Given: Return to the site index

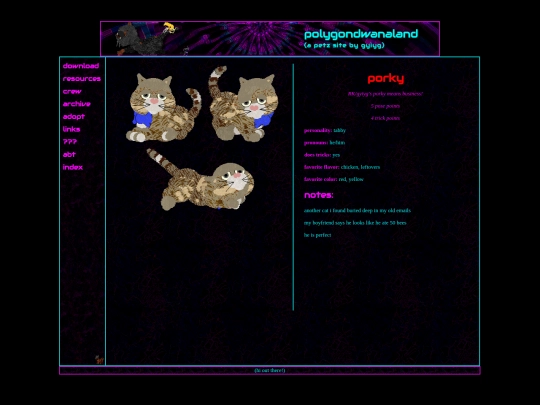Looking at the screenshot, I should pos(73,167).
